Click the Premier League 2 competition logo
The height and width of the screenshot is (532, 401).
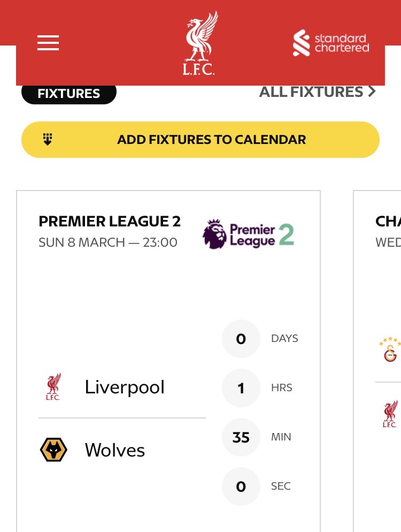click(x=249, y=234)
